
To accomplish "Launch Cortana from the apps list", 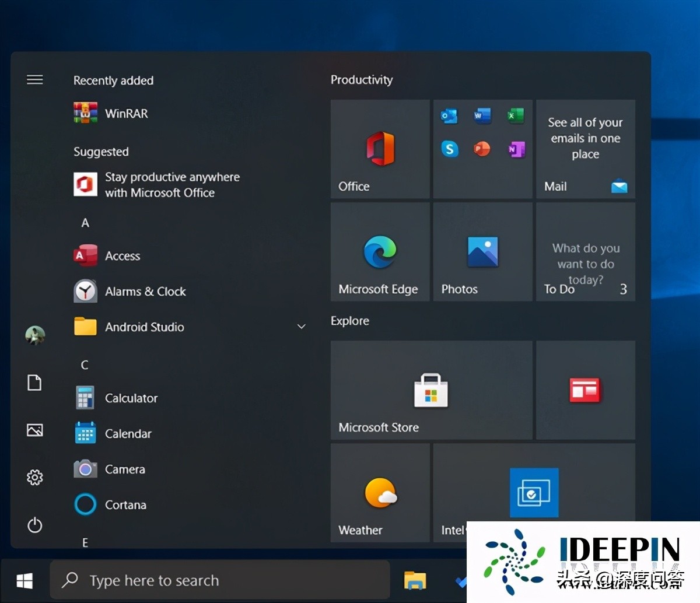I will [125, 504].
